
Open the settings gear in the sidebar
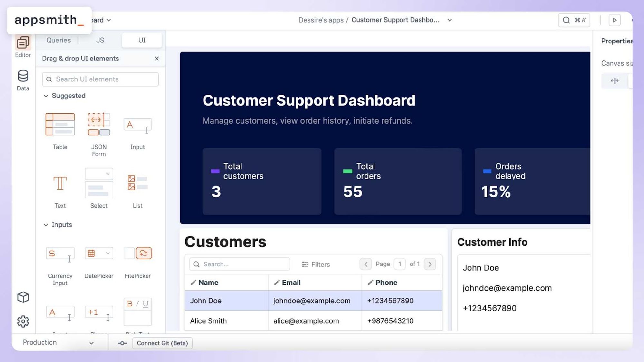pos(23,321)
